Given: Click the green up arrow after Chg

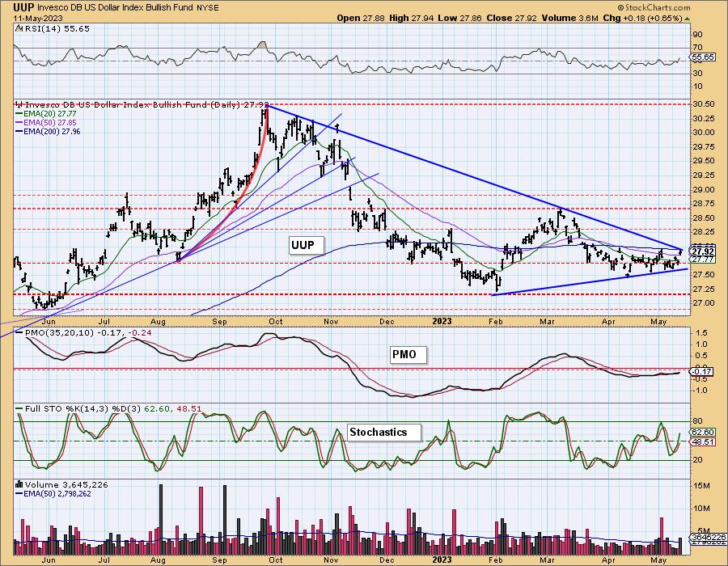Looking at the screenshot, I should pos(687,18).
